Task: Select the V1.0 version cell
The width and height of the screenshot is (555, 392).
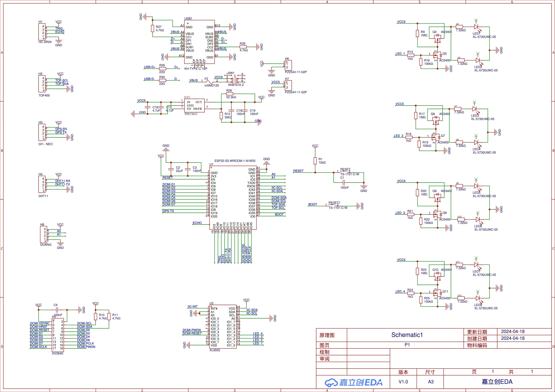Action: (403, 382)
